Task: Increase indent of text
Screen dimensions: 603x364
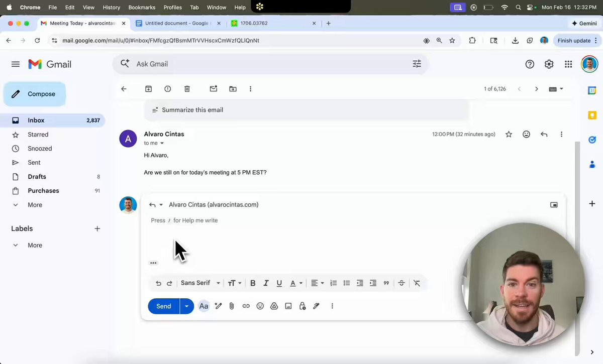Action: (x=373, y=283)
